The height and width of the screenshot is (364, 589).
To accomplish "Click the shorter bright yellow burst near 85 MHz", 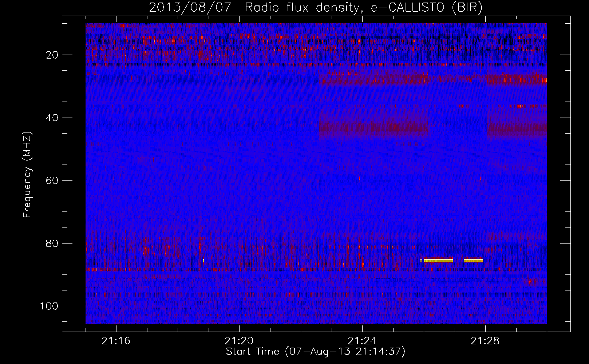I will 473,260.
